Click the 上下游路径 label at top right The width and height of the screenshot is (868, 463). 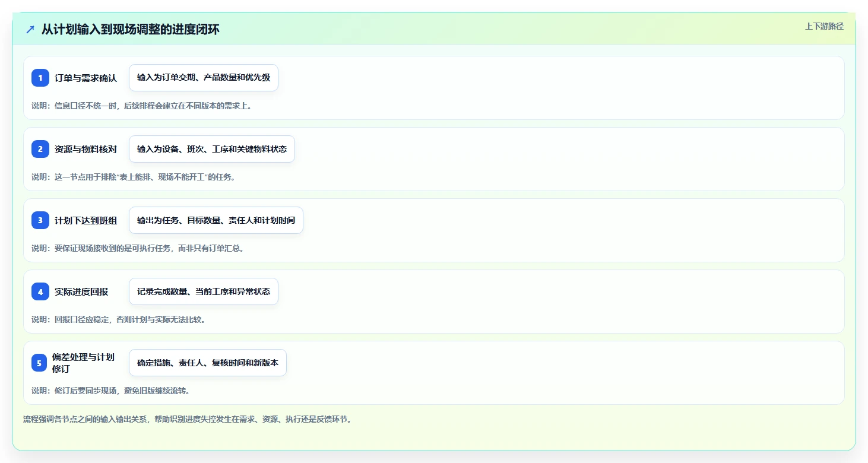tap(824, 26)
